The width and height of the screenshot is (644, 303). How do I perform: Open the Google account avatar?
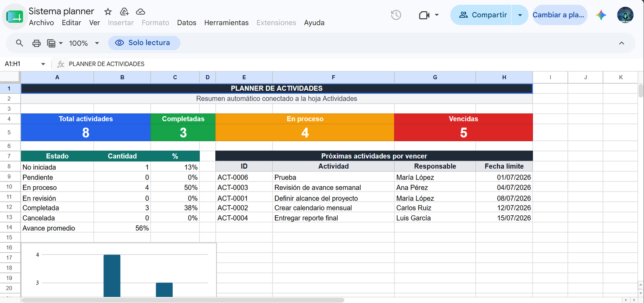[625, 15]
